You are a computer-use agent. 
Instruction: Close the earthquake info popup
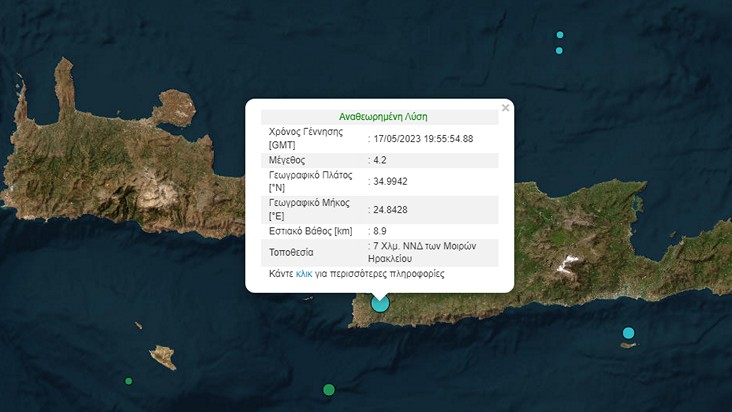tap(506, 106)
